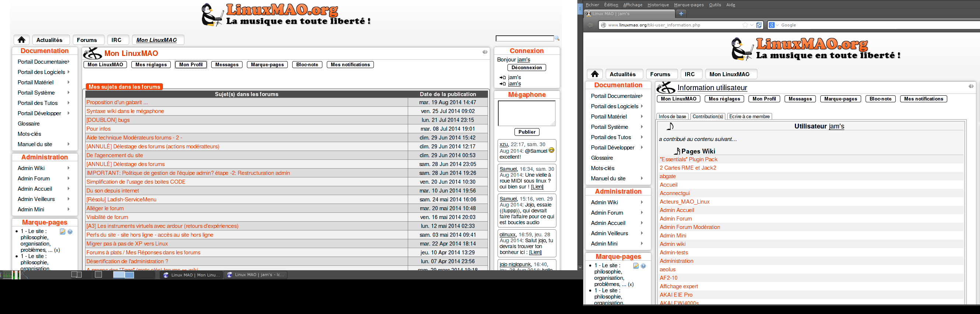
Task: Click the round blue icon in Firefox Marque-pages panel
Action: (643, 266)
